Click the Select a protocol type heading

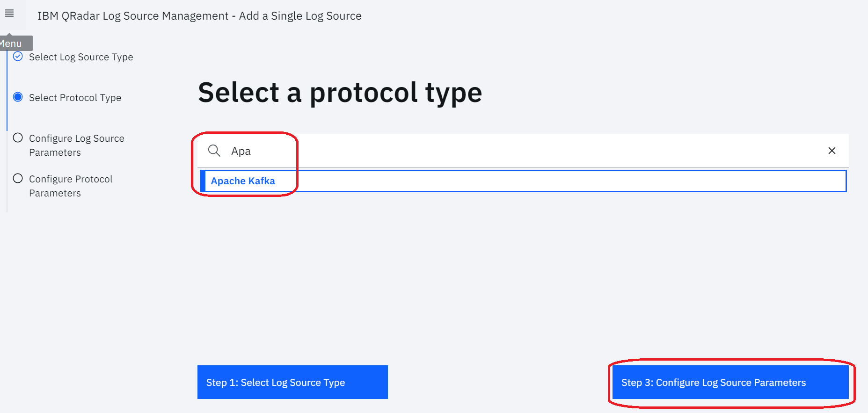pos(340,93)
